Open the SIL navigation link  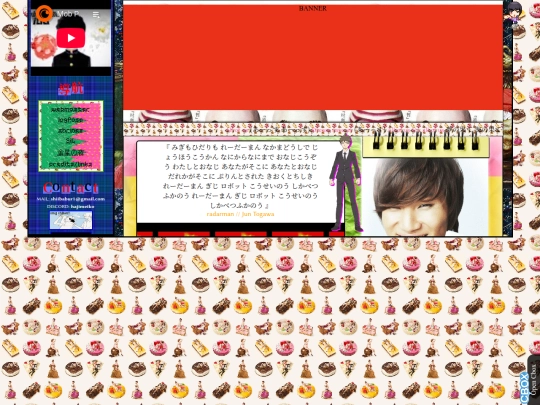[70, 141]
